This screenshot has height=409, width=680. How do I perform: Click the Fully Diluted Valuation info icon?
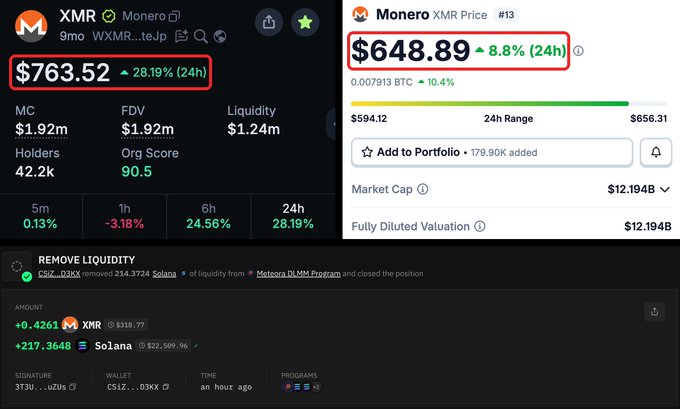[480, 226]
